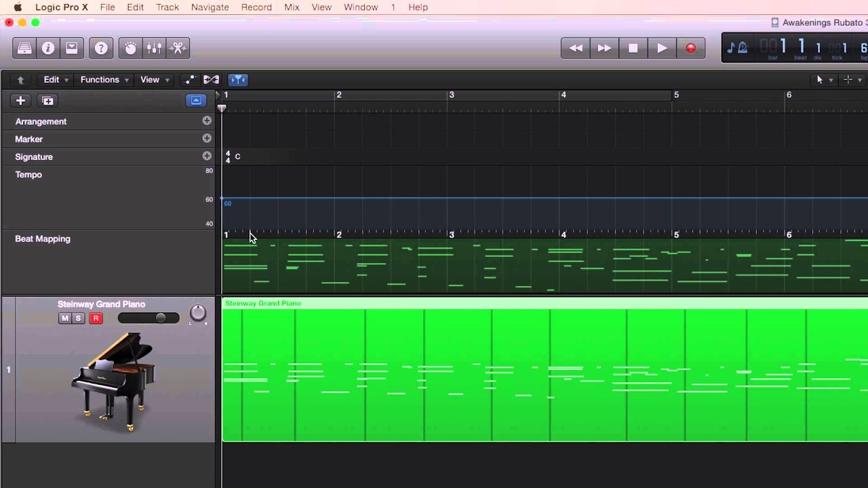The width and height of the screenshot is (868, 488).
Task: Click the 4/4 time signature entry
Action: pos(228,157)
